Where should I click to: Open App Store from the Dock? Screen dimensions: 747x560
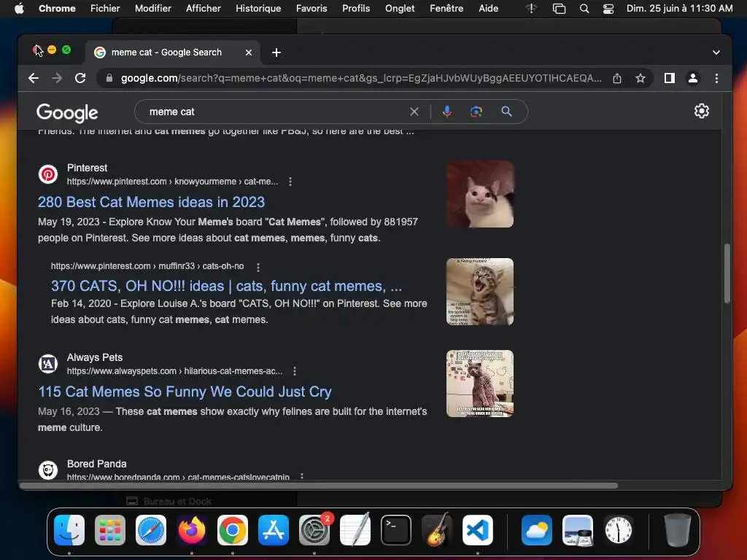274,530
